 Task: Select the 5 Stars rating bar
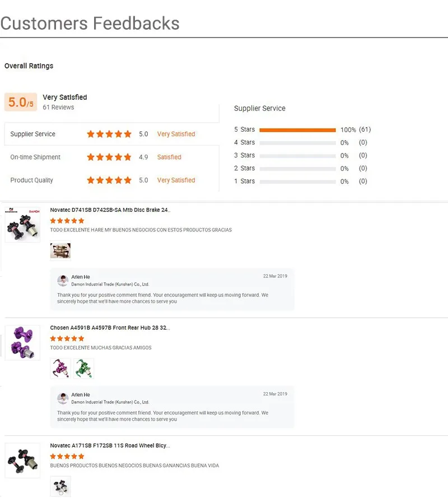click(297, 130)
